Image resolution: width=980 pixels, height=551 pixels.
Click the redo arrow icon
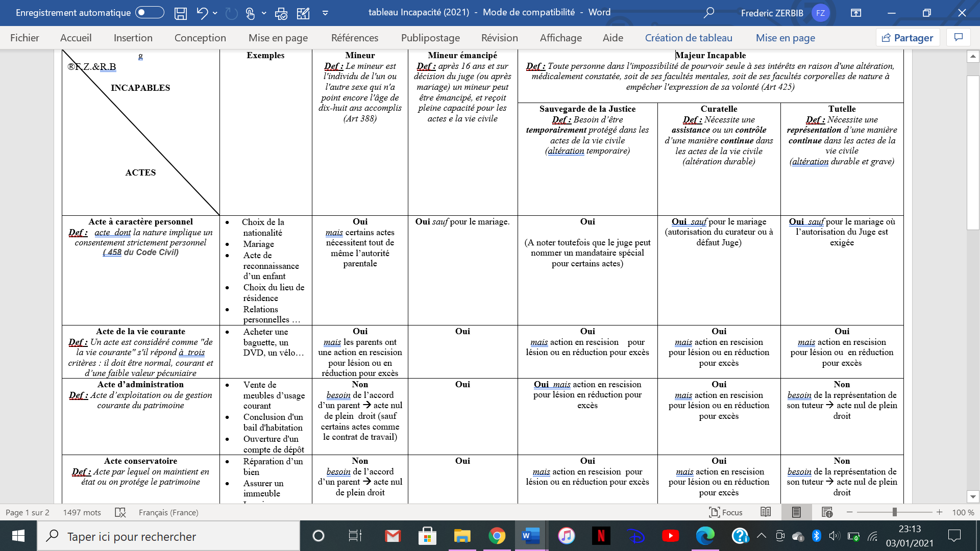point(231,13)
